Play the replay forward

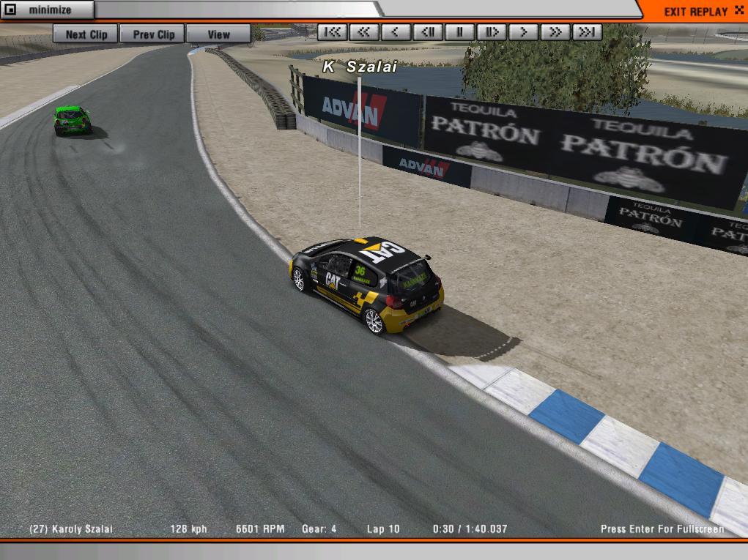[x=524, y=32]
